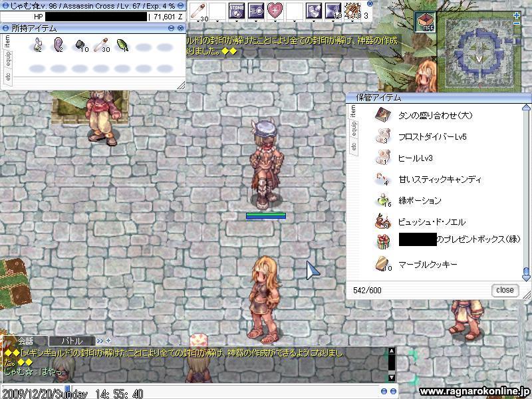Click the left round button beside the chat input
Screen dimensions: 532x399
pyautogui.click(x=384, y=391)
